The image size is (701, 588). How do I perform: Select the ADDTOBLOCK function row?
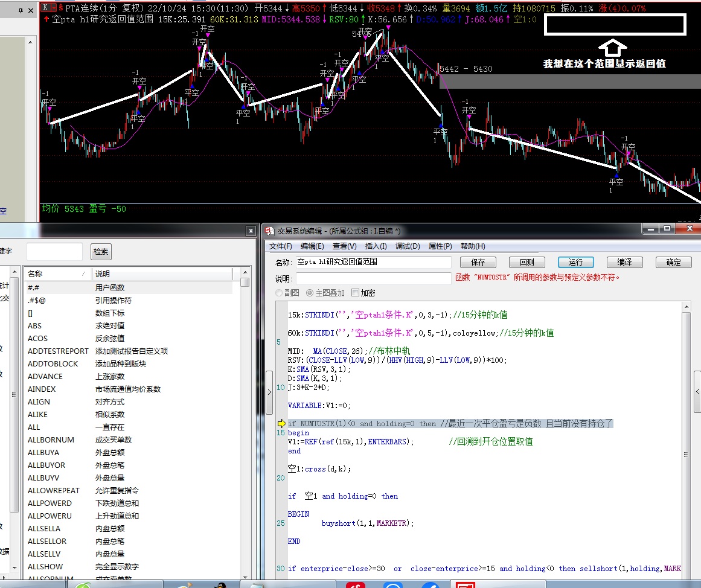tap(129, 363)
